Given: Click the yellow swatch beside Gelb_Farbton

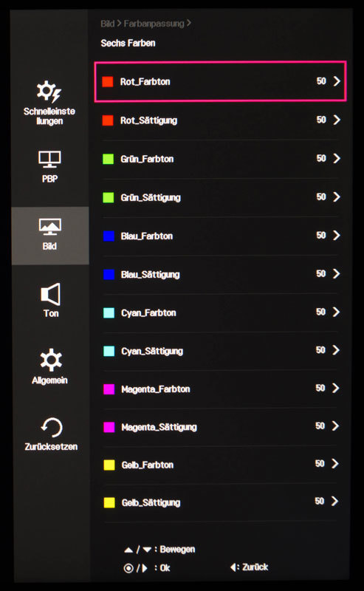Looking at the screenshot, I should [x=109, y=465].
